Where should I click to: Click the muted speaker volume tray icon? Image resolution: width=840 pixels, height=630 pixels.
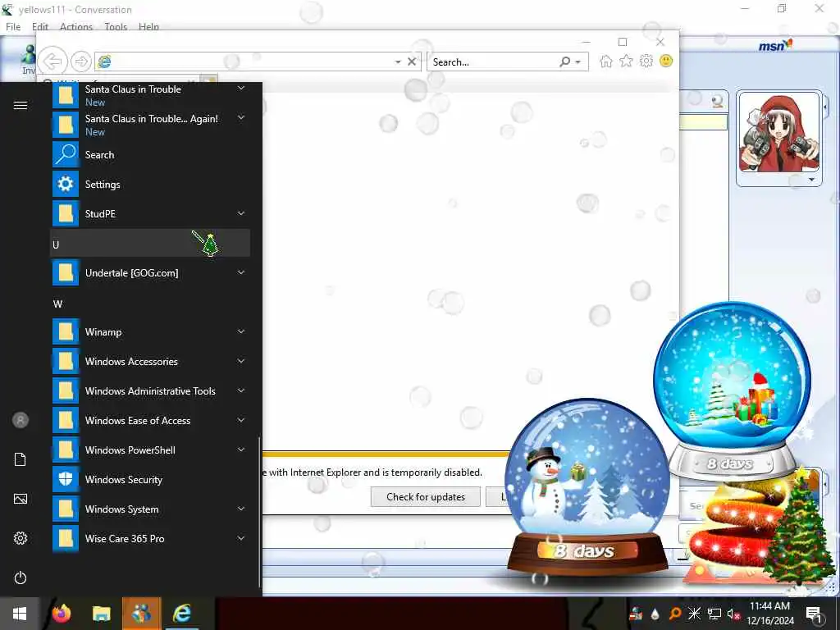(x=733, y=614)
